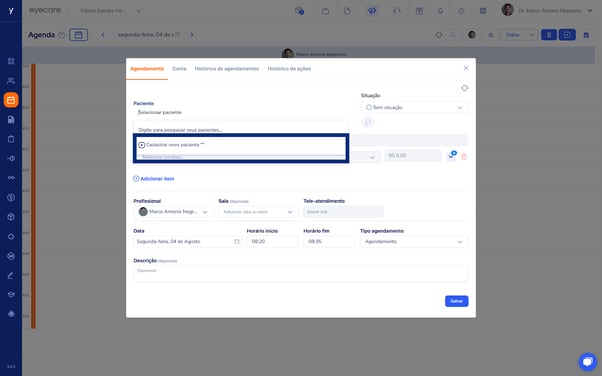Image resolution: width=602 pixels, height=376 pixels.
Task: Open notifications bell in top bar
Action: [440, 11]
